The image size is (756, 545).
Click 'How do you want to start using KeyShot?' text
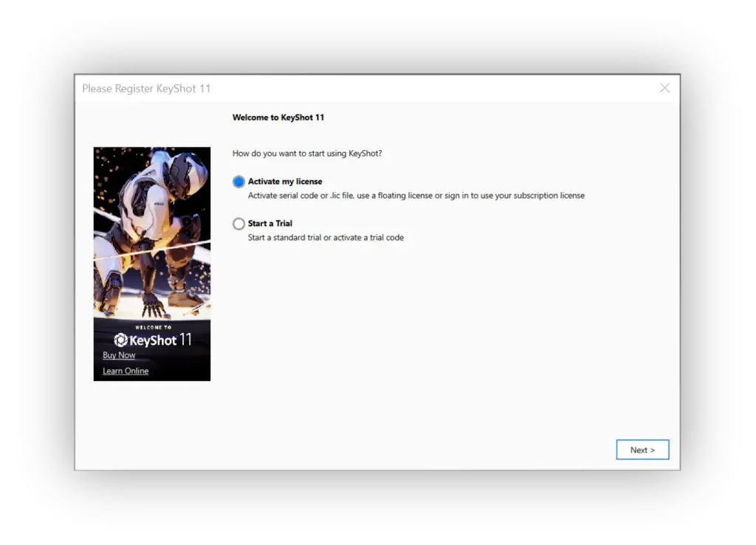click(307, 154)
